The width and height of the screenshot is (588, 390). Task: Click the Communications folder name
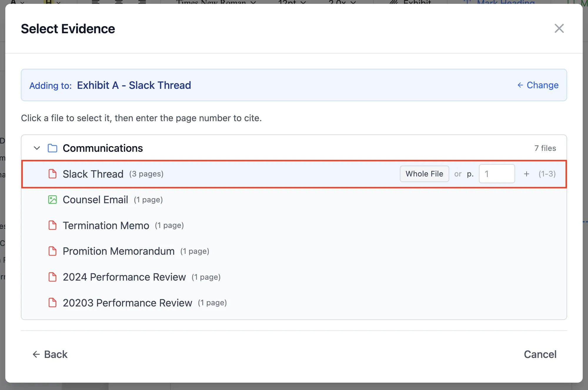[103, 148]
